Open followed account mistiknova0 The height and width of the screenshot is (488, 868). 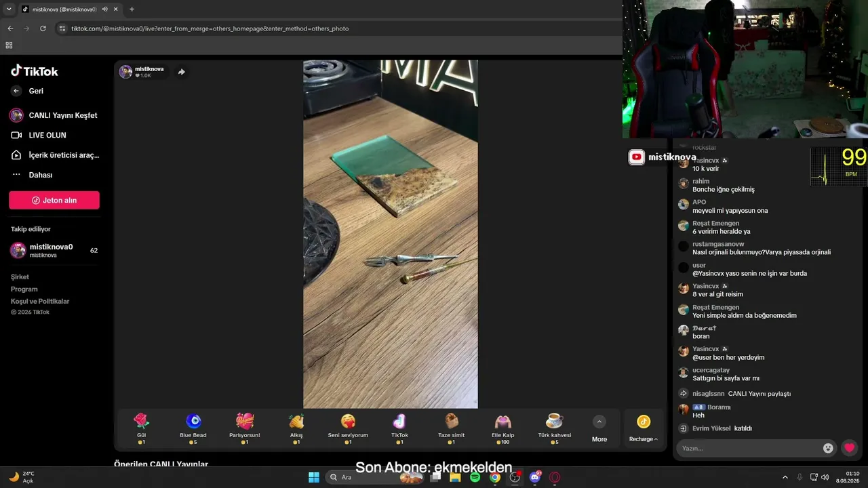coord(54,250)
